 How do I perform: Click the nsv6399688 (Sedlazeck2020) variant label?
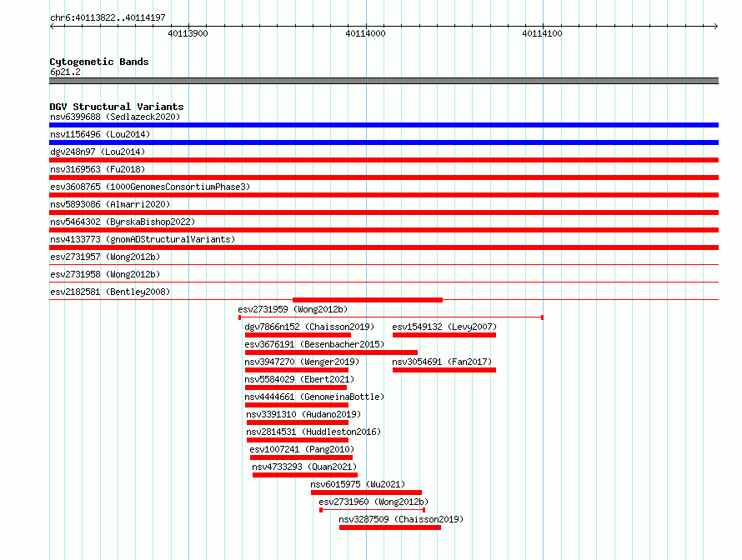coord(115,117)
